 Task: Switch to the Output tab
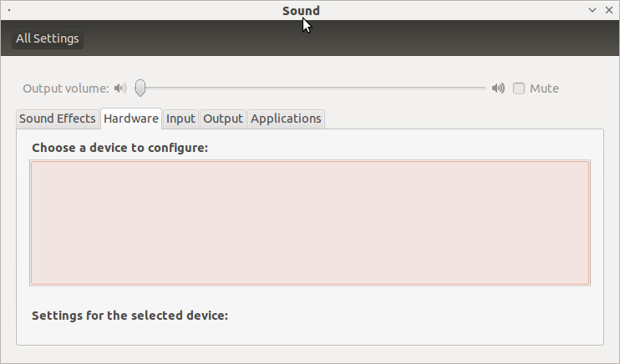click(223, 119)
